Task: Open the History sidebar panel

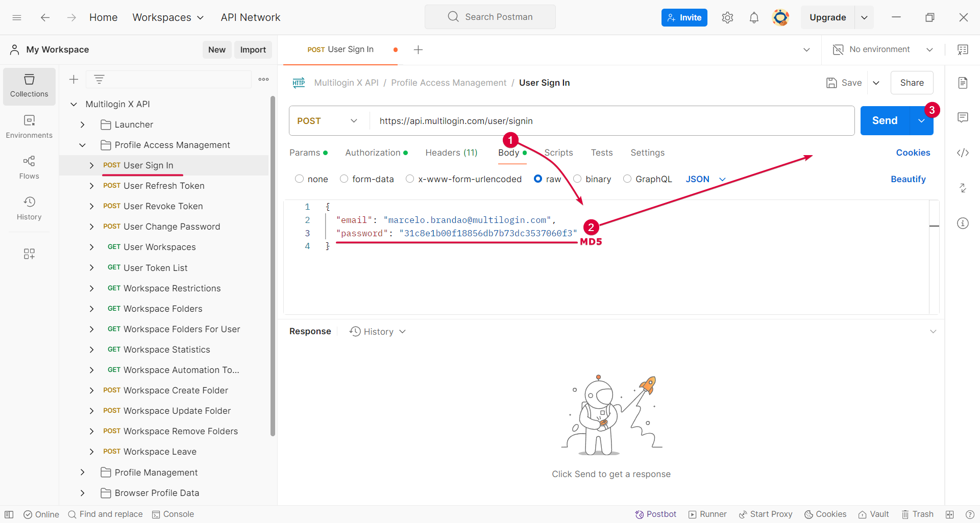Action: pyautogui.click(x=29, y=208)
